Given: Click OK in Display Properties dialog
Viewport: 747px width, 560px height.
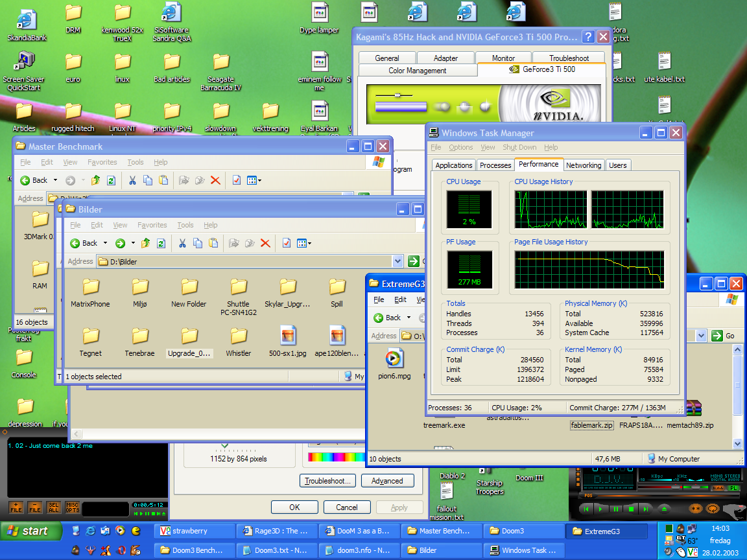Looking at the screenshot, I should [294, 507].
